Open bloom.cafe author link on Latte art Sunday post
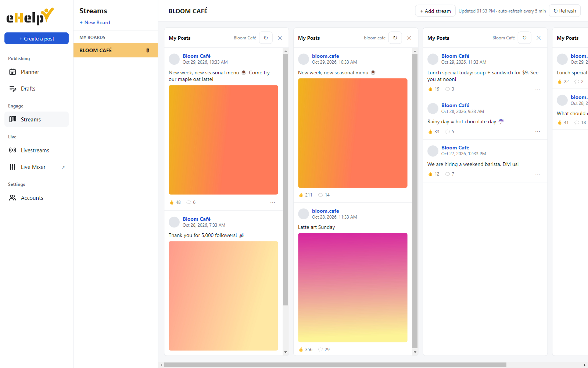 (x=326, y=211)
